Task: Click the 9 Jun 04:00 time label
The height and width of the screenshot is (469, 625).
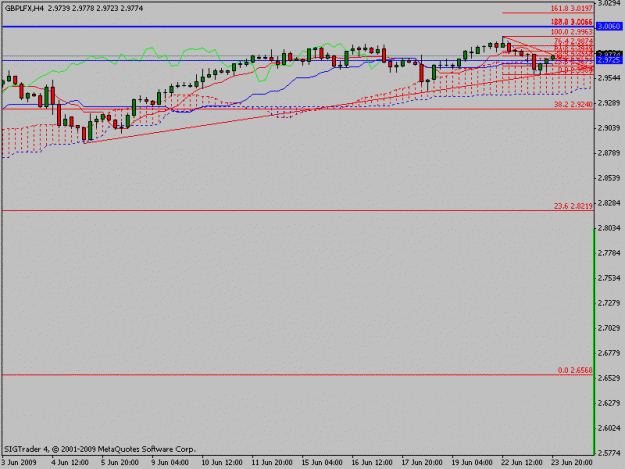Action: tap(170, 462)
